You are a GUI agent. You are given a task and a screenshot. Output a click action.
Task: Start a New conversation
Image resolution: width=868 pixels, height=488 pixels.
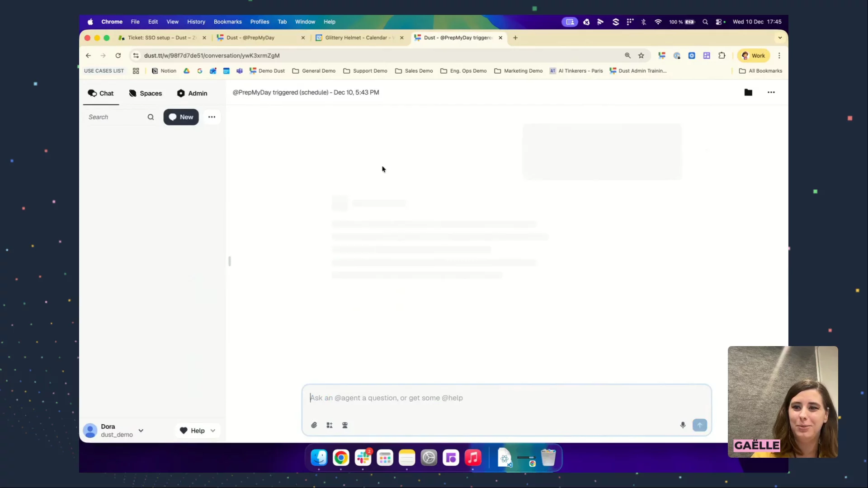(x=181, y=117)
